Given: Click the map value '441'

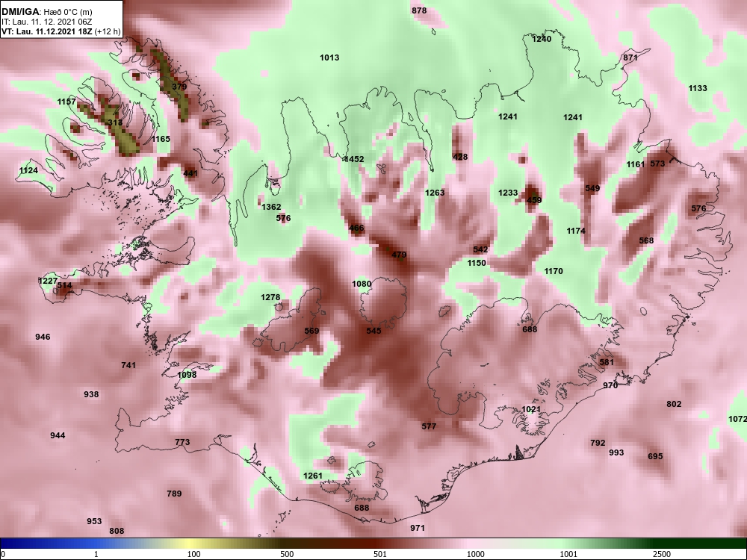Looking at the screenshot, I should [x=190, y=173].
